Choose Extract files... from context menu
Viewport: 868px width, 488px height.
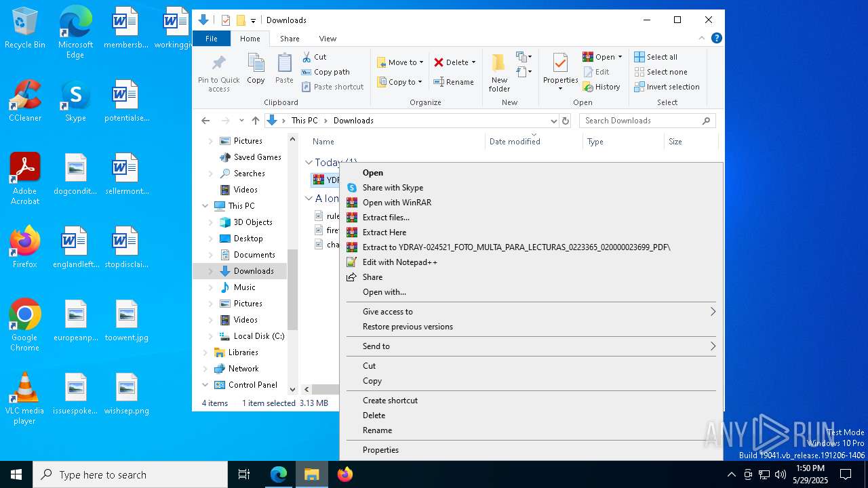pos(531,218)
